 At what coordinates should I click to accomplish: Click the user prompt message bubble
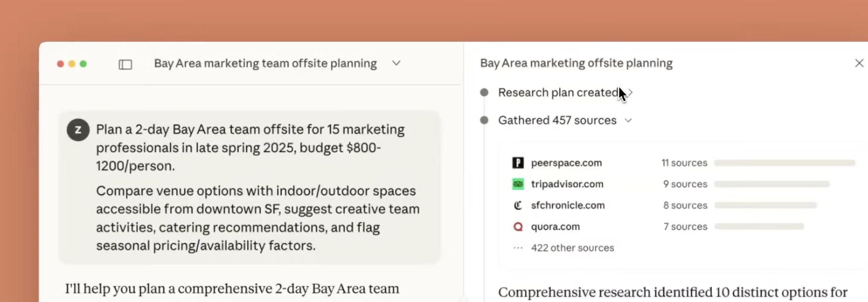coord(250,187)
